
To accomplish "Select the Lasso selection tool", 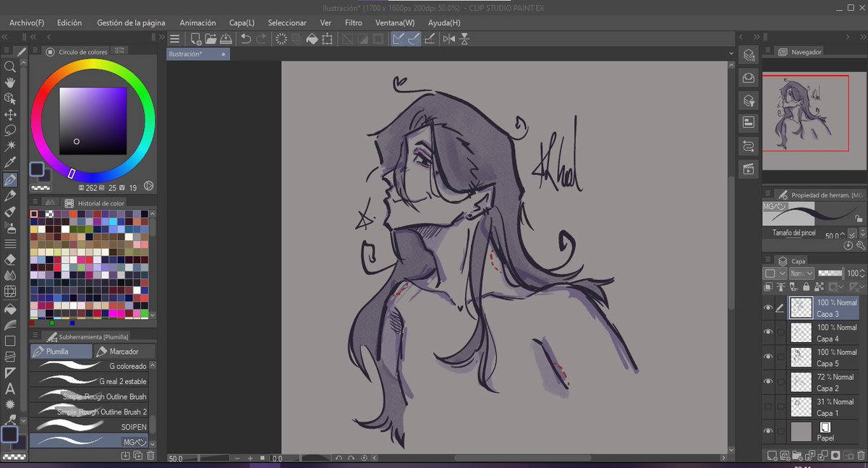I will pos(10,131).
